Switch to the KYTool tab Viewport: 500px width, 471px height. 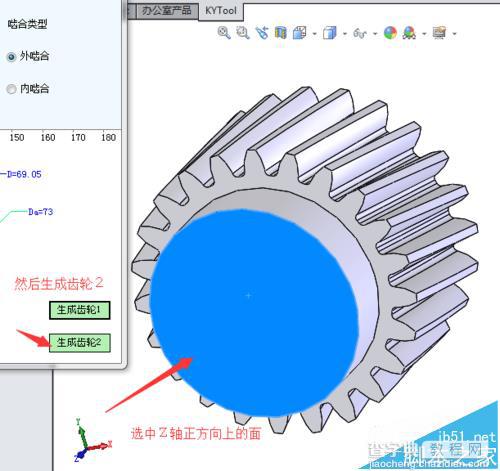(x=221, y=10)
